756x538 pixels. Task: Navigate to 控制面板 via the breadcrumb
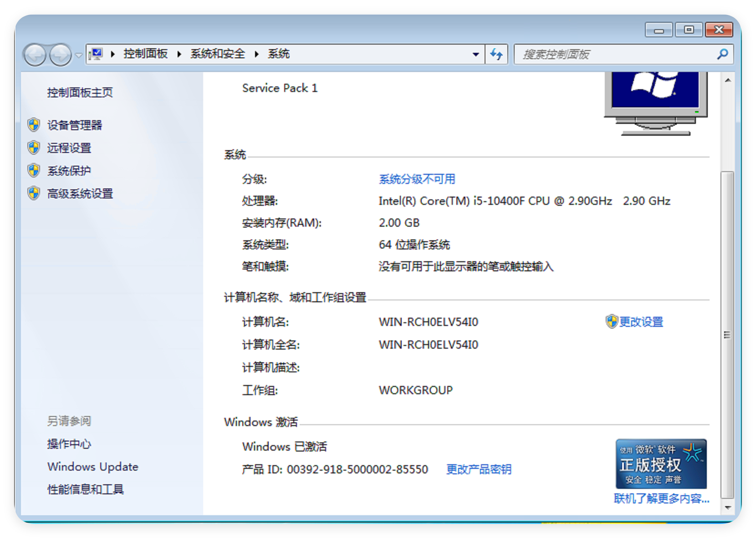pyautogui.click(x=145, y=54)
